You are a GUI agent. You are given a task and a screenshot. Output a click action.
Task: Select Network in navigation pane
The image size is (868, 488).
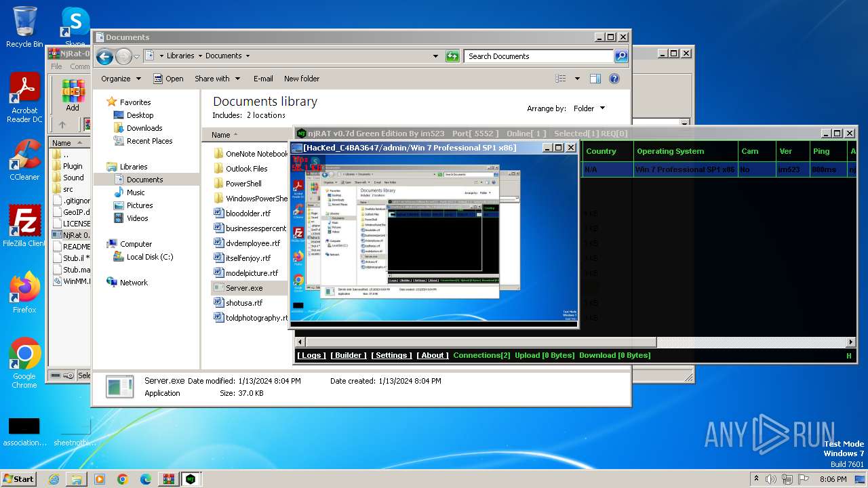[134, 283]
